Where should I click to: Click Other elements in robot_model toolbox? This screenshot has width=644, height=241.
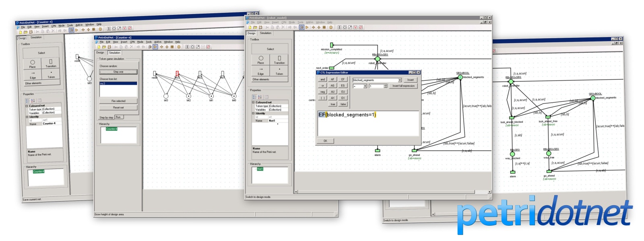tap(270, 80)
